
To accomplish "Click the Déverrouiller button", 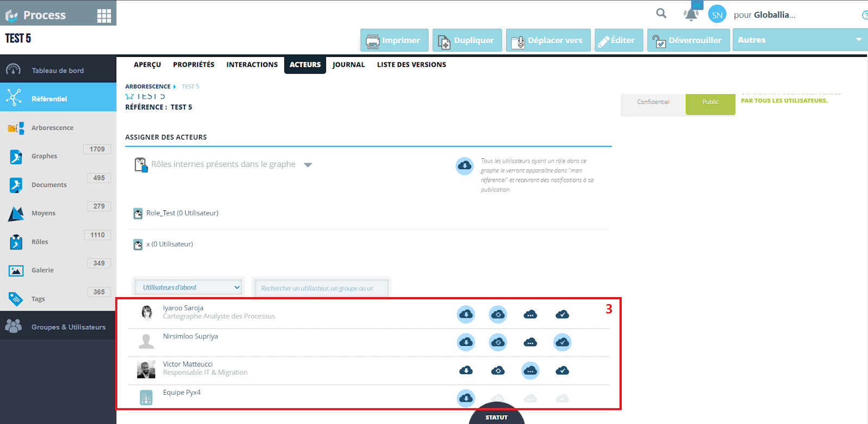I will pyautogui.click(x=688, y=40).
